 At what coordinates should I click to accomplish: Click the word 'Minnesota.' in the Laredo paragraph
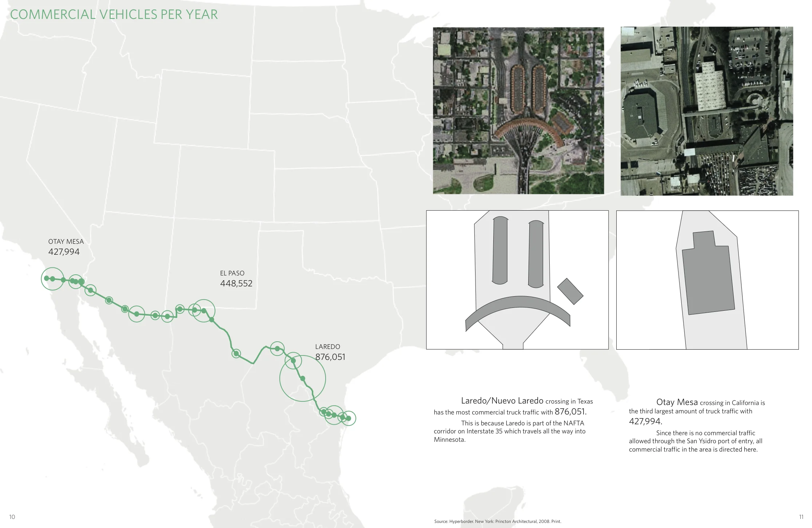(450, 440)
